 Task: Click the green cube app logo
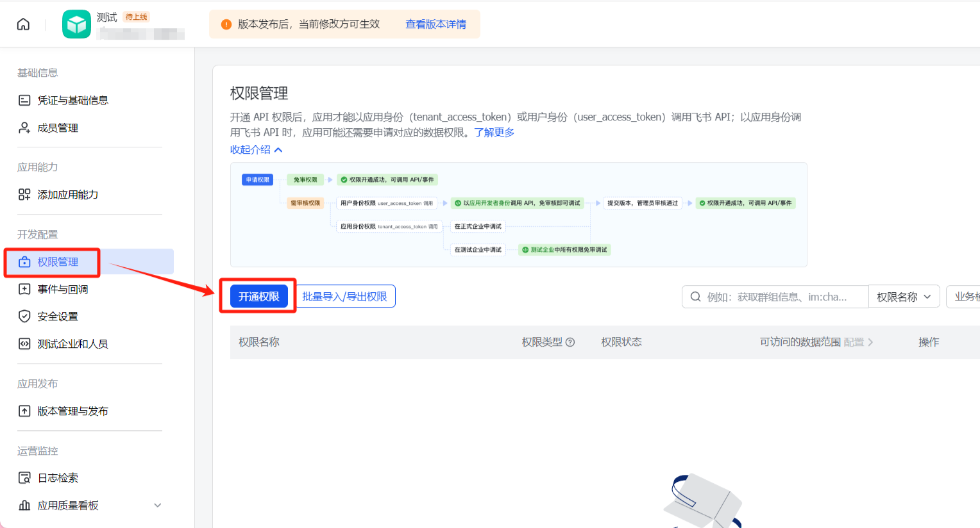[x=76, y=24]
